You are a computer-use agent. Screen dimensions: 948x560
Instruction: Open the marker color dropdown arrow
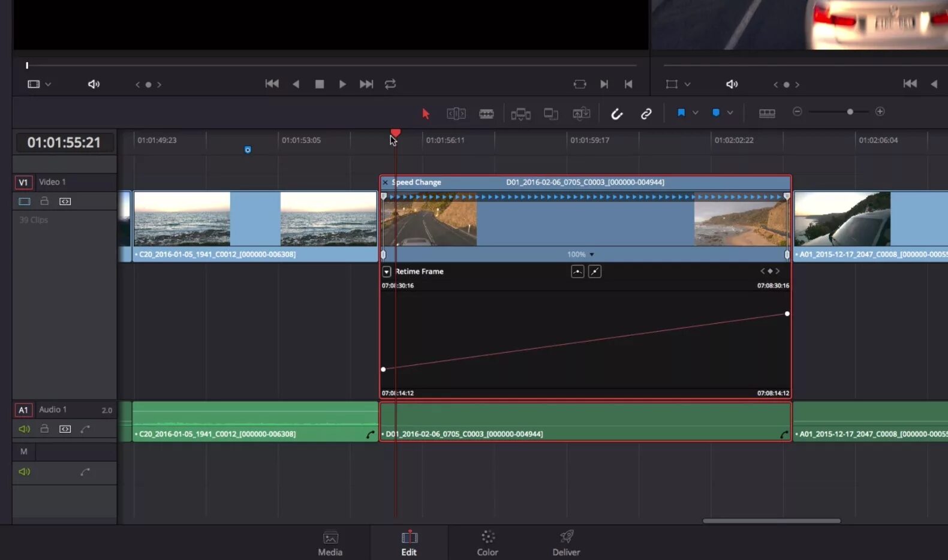pyautogui.click(x=730, y=113)
